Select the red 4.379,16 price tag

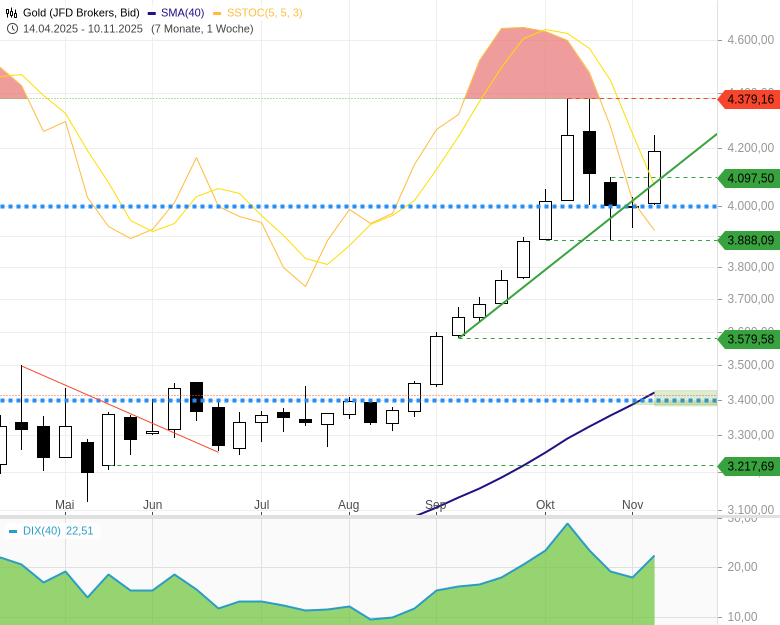(x=749, y=99)
